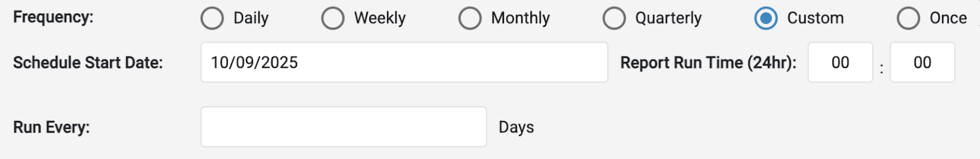Click the "Custom" text label
Viewport: 980px width, 159px height.
(815, 18)
